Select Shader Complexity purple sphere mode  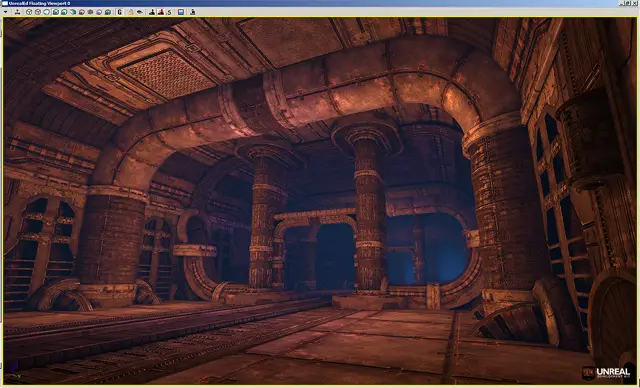pos(99,12)
